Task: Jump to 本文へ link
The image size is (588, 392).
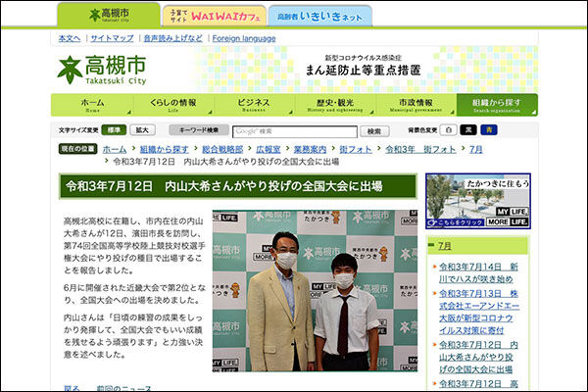Action: 70,38
